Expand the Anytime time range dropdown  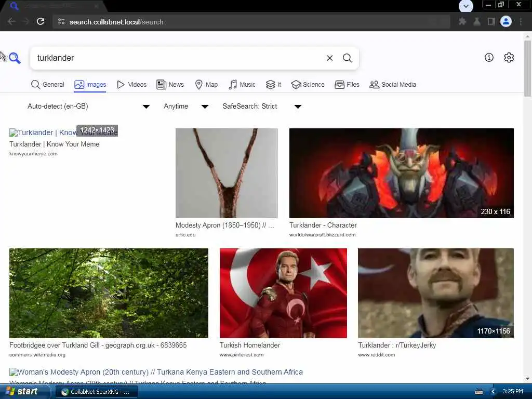tap(185, 106)
